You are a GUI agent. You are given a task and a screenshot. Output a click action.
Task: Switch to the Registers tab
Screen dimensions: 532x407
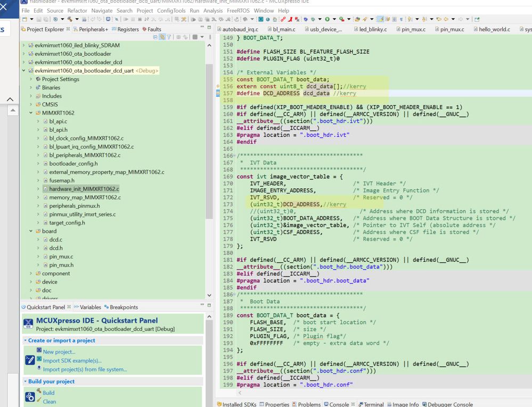point(125,29)
